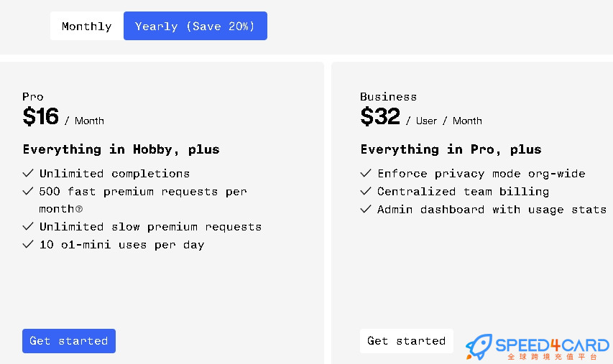613x364 pixels.
Task: Click the Pro plan title
Action: (33, 96)
